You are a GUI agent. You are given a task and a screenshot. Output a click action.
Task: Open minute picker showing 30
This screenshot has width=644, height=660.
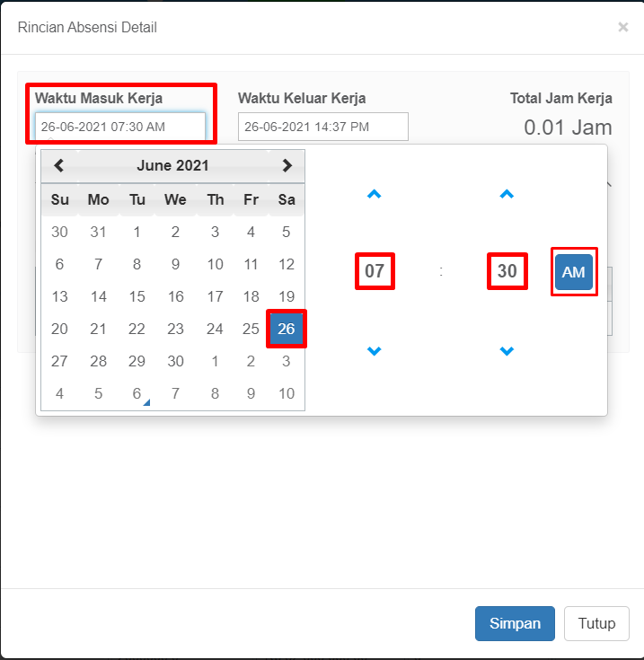click(507, 271)
